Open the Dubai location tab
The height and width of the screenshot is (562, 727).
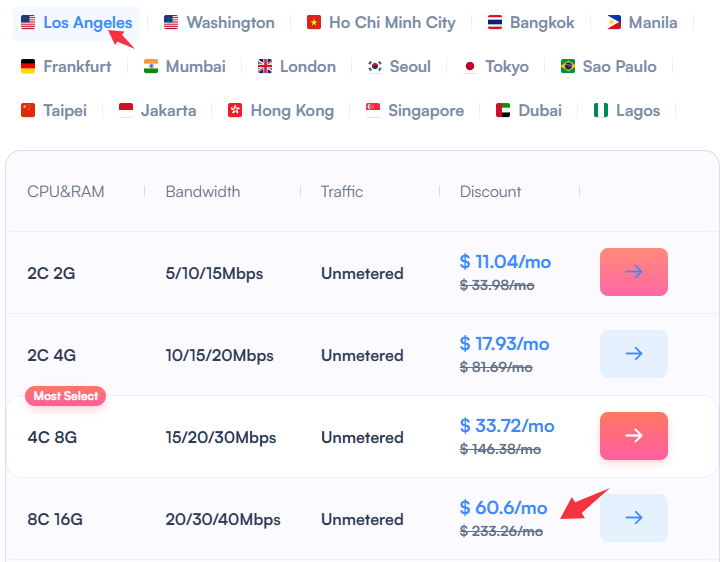click(x=529, y=111)
